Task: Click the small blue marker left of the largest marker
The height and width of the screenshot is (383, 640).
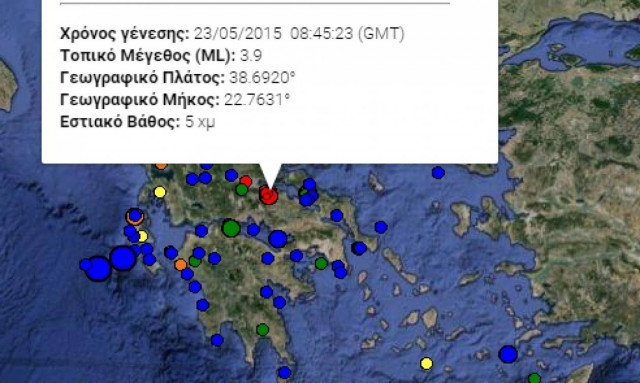Action: click(86, 265)
